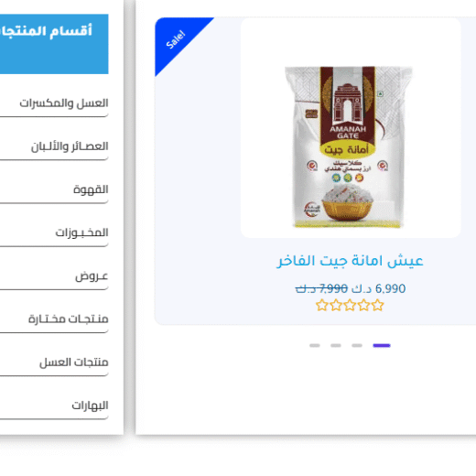Go to the first carousel slide dot
Viewport: 476px width, 476px height.
pos(315,345)
